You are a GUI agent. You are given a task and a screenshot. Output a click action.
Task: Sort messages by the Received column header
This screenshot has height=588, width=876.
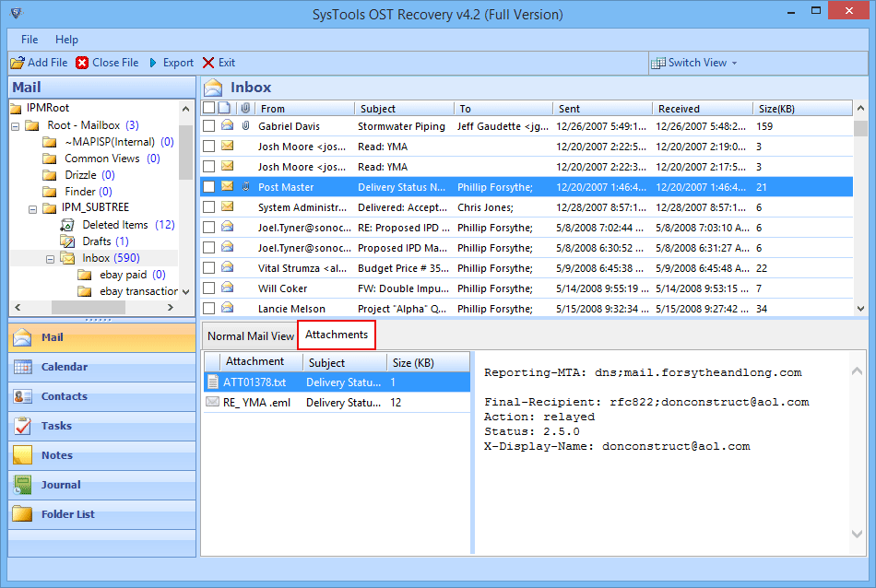(703, 109)
